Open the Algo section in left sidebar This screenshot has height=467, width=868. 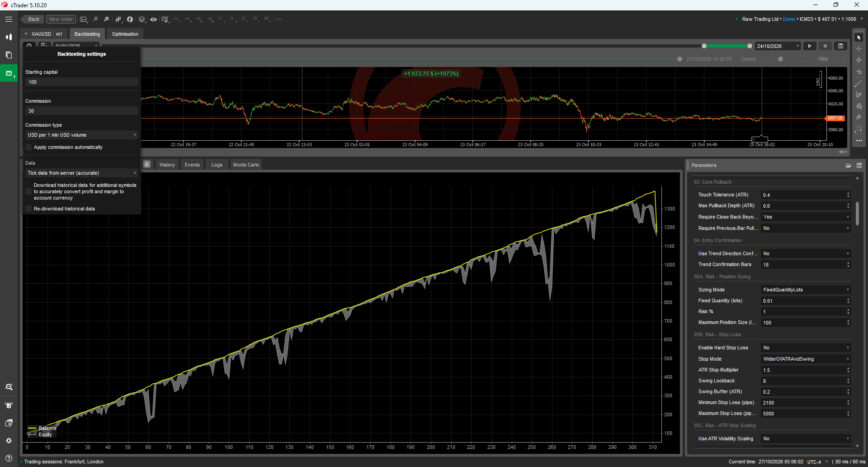(x=9, y=73)
